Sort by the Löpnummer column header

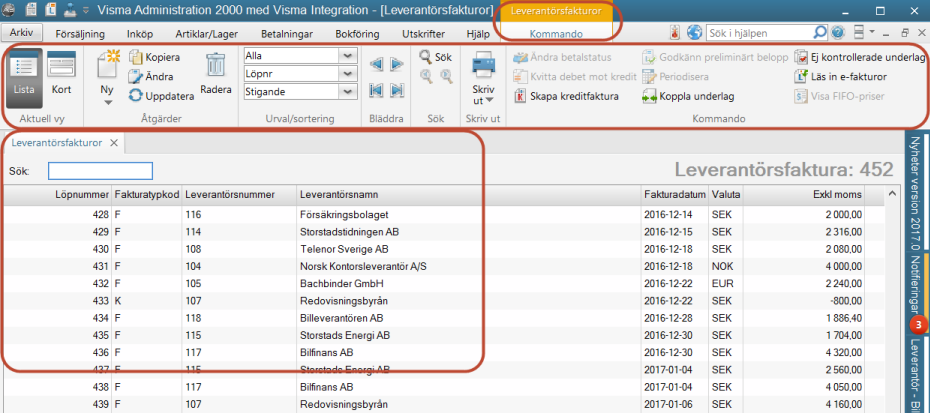point(58,195)
